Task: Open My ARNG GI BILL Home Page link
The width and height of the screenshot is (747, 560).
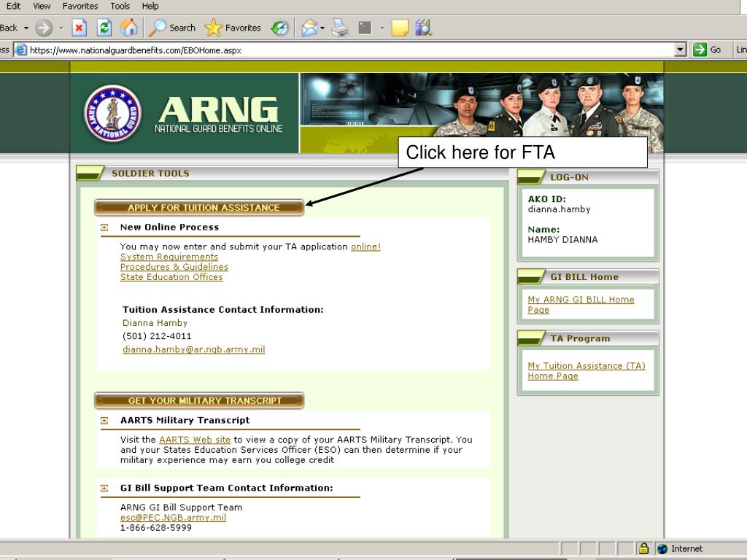Action: (x=581, y=304)
